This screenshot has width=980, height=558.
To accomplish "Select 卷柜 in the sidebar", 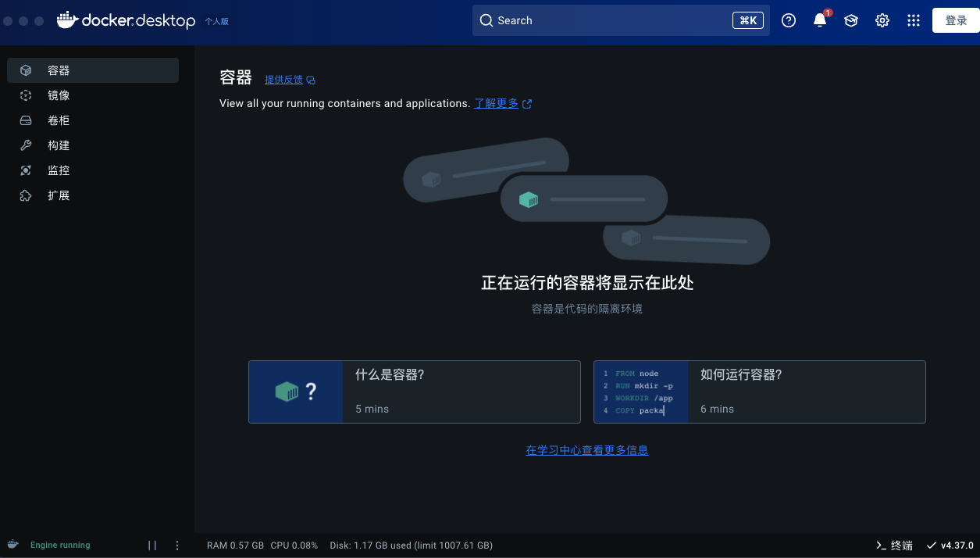I will point(59,120).
